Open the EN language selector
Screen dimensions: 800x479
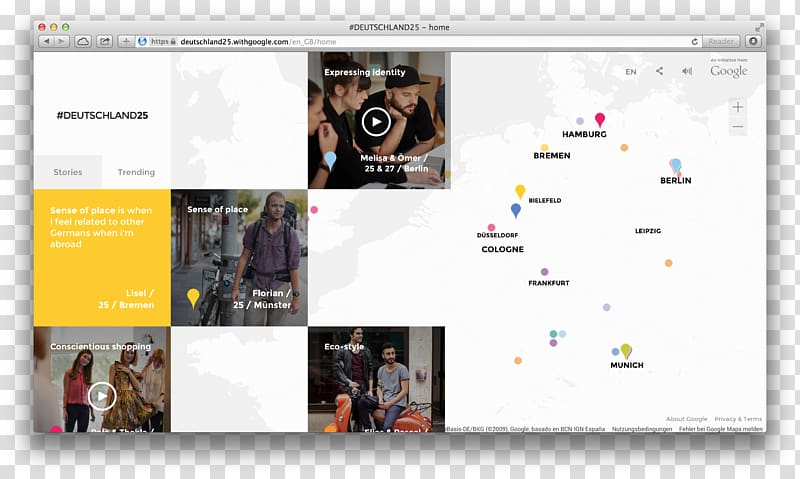click(631, 72)
